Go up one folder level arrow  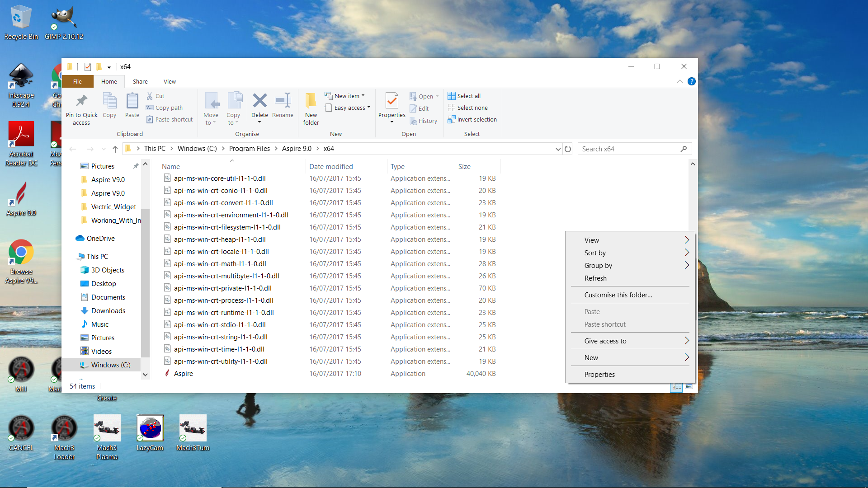click(x=115, y=149)
